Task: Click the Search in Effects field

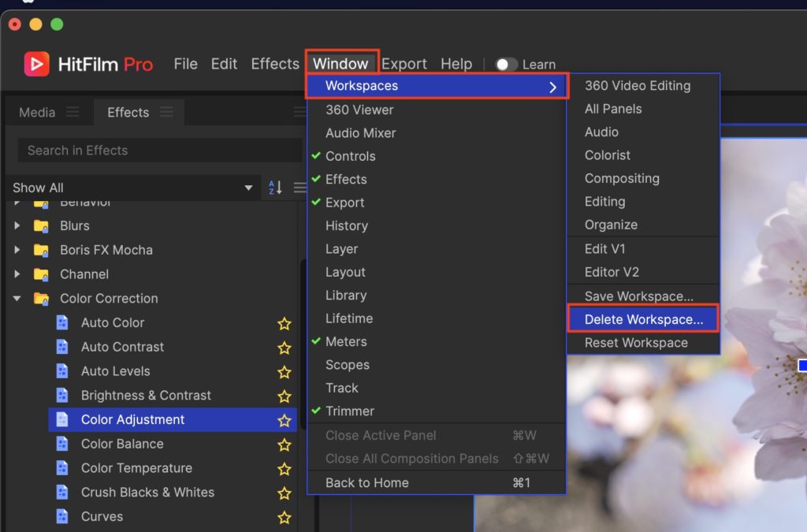Action: coord(159,151)
